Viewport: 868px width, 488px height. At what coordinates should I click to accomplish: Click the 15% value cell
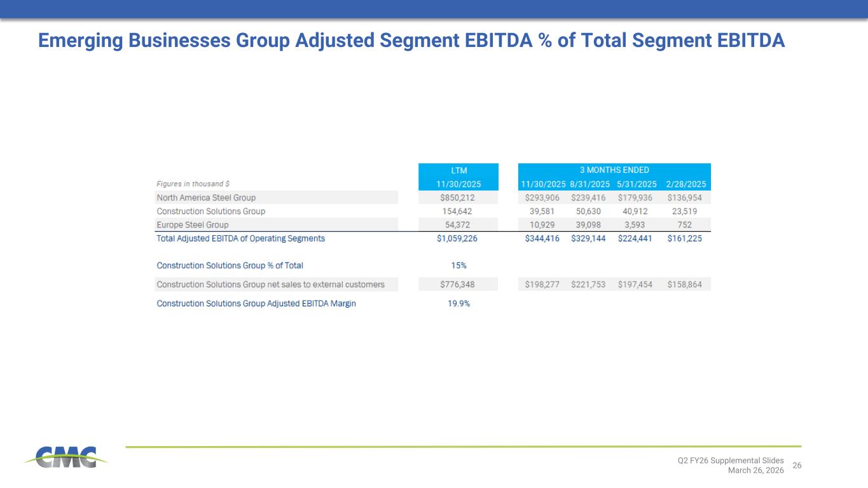click(458, 265)
